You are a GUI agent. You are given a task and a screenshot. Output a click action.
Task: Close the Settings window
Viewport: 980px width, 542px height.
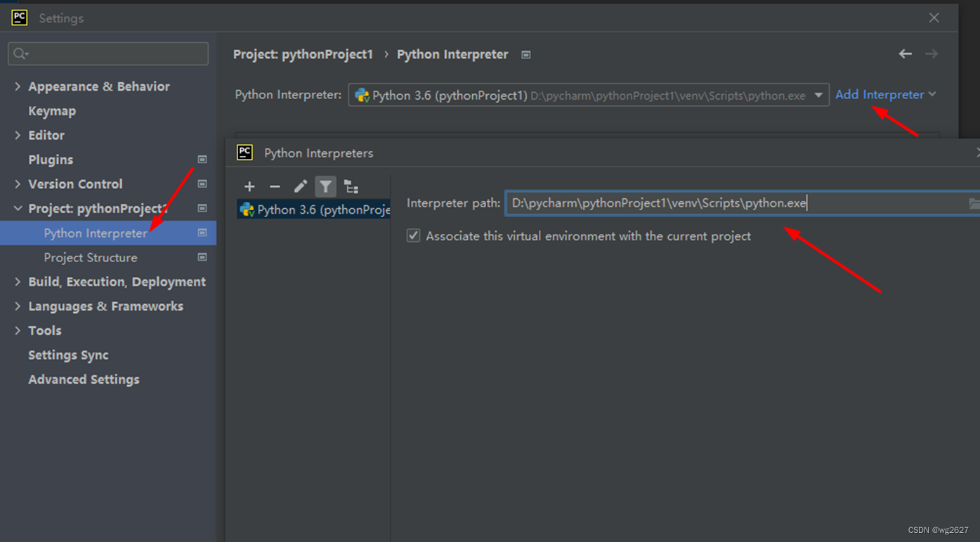click(934, 18)
